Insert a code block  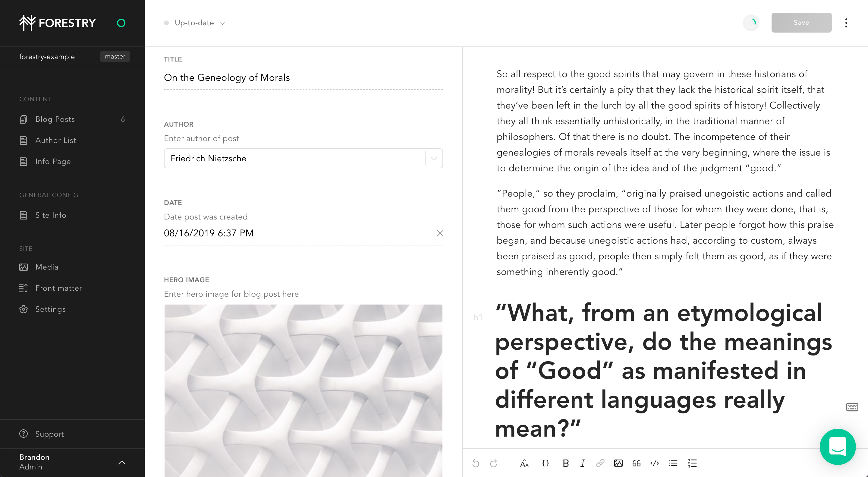pos(654,463)
